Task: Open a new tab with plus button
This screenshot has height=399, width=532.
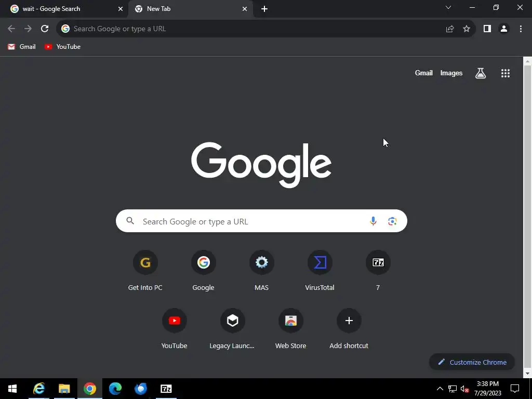Action: [x=264, y=9]
